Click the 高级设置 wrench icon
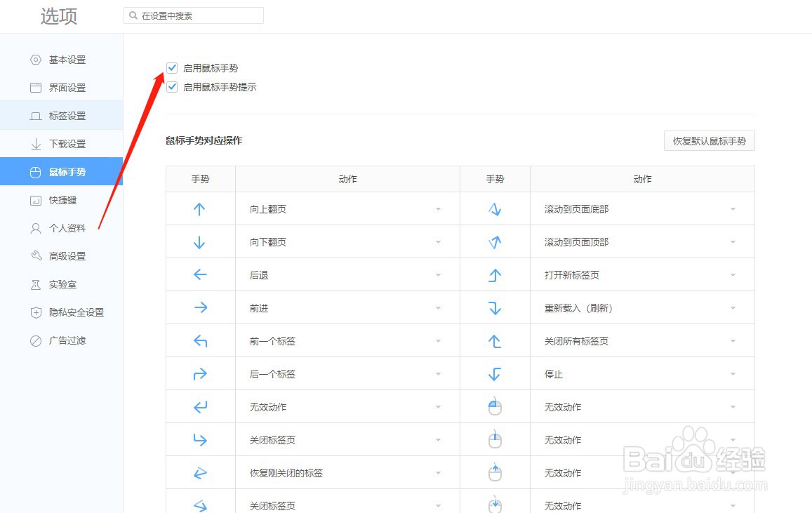The width and height of the screenshot is (812, 513). 36,255
